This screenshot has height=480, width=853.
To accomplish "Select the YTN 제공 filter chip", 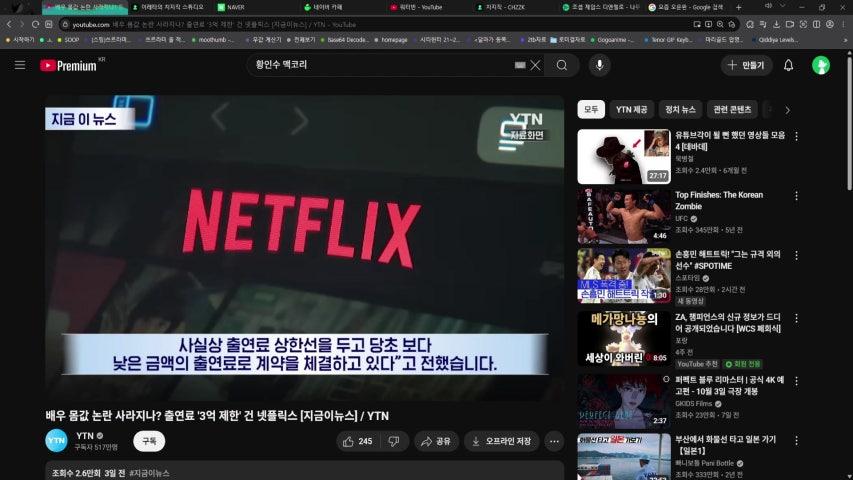I will (x=632, y=109).
